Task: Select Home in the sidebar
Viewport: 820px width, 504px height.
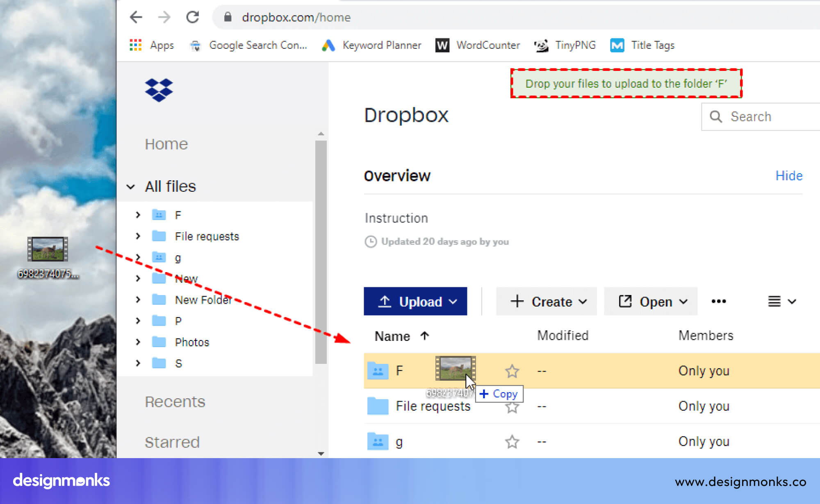Action: coord(166,144)
